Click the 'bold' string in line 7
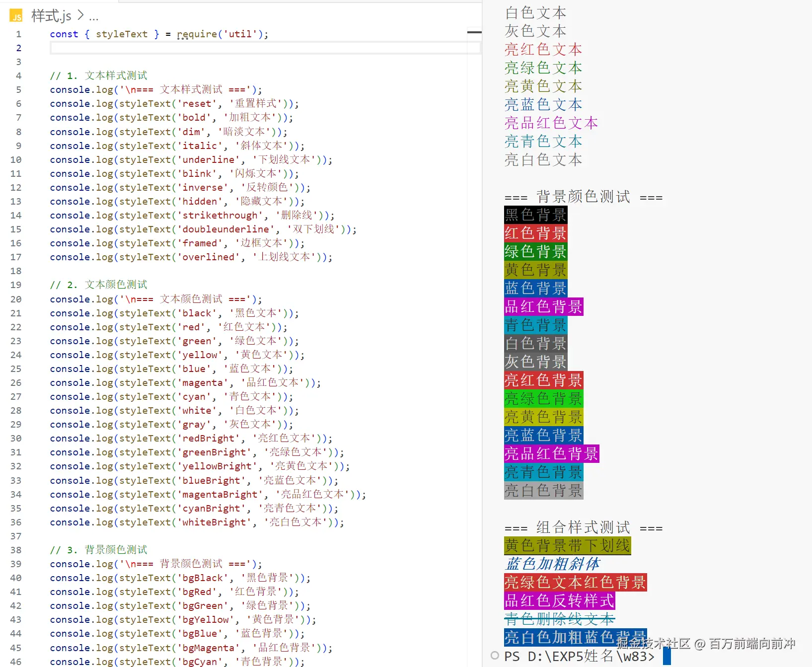Viewport: 812px width, 667px height. click(x=194, y=118)
